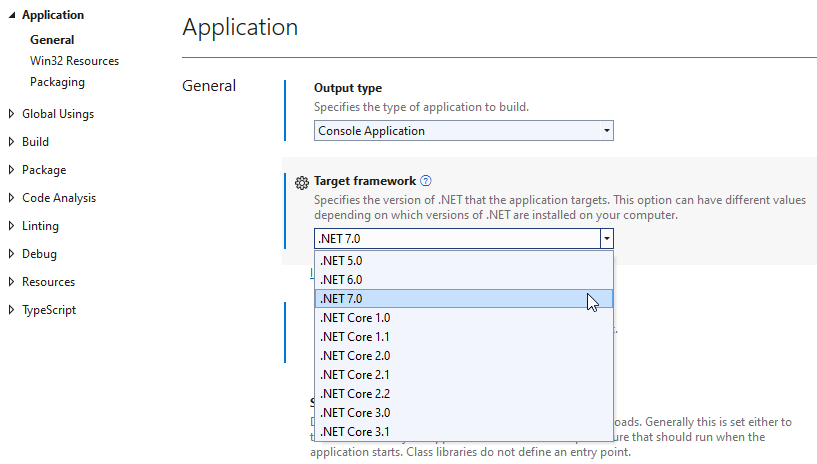Click the TypeScript tree label
The height and width of the screenshot is (464, 817).
point(49,310)
